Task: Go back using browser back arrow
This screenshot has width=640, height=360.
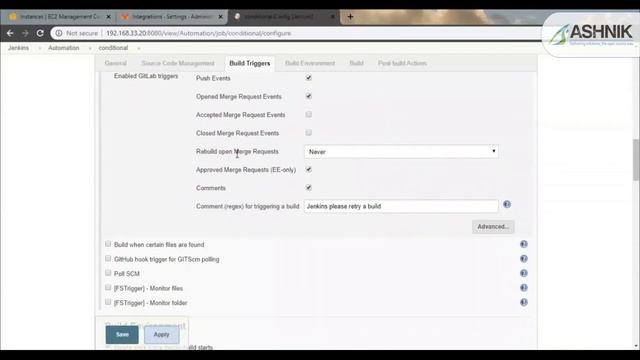Action: (x=10, y=33)
